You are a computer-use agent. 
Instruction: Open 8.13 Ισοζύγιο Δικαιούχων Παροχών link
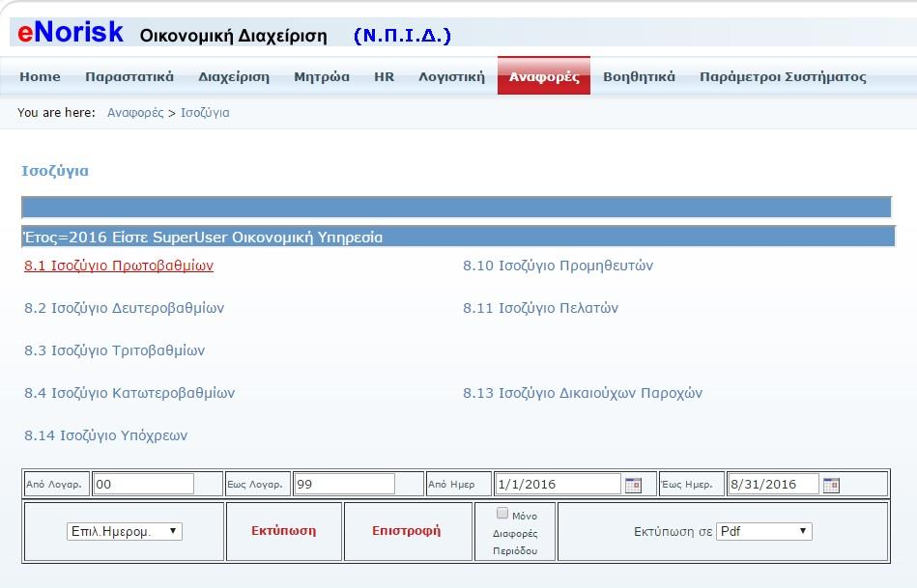click(x=583, y=393)
